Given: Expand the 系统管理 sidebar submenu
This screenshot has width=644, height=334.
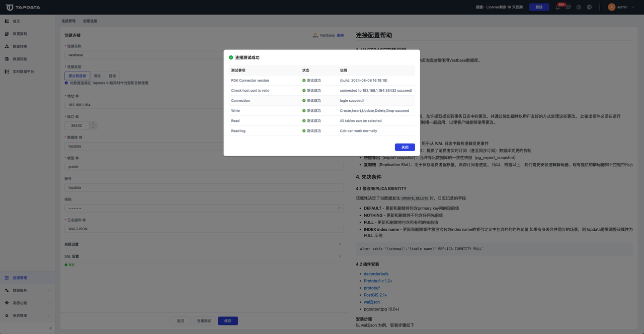Looking at the screenshot, I should [48, 315].
